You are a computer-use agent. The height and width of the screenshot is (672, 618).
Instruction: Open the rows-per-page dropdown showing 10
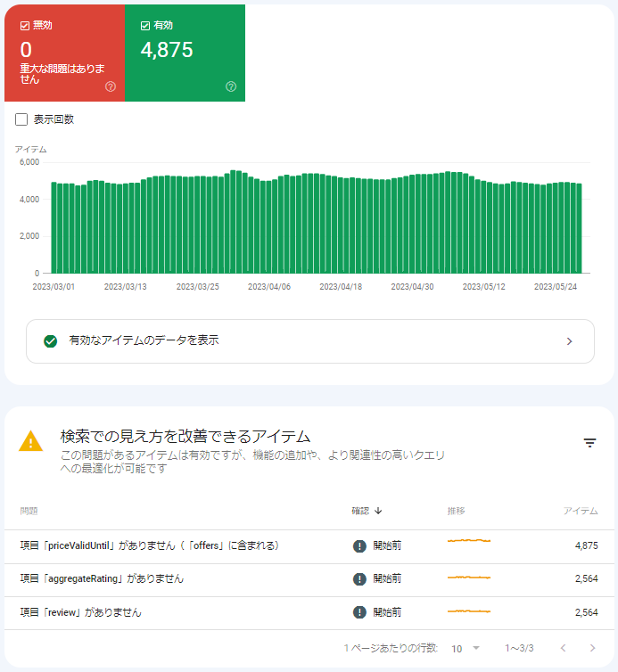(466, 648)
